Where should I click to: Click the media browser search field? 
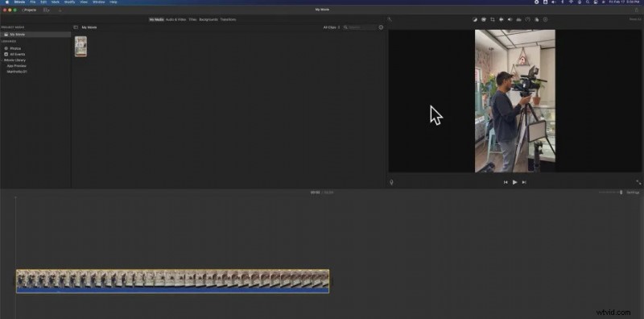360,27
